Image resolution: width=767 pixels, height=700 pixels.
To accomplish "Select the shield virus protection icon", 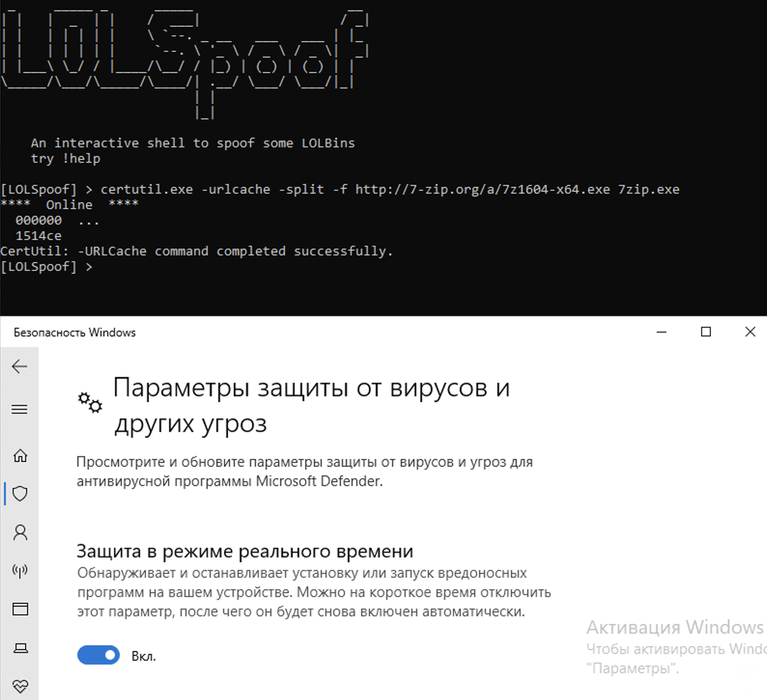I will tap(20, 493).
